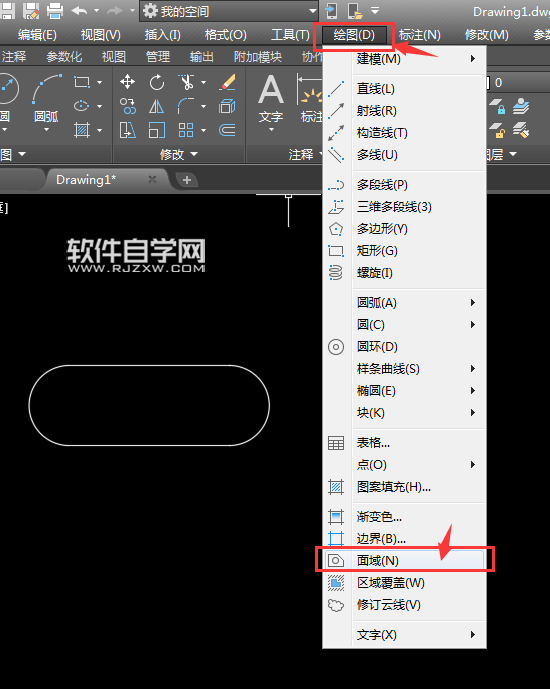Select the Explode box icon
550x689 pixels.
point(228,106)
